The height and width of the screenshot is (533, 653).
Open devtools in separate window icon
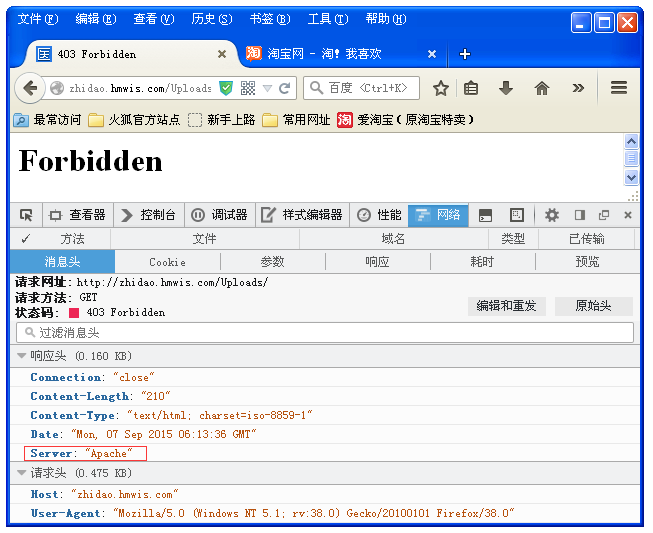tap(604, 215)
